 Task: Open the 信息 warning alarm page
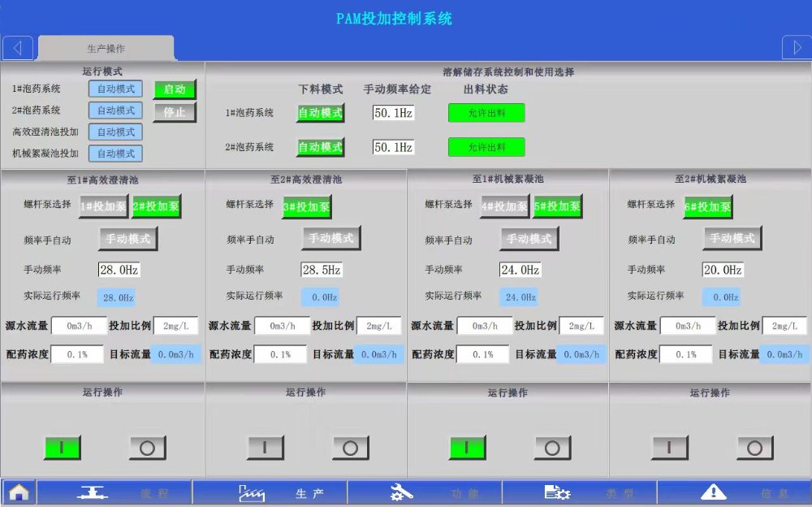[734, 492]
